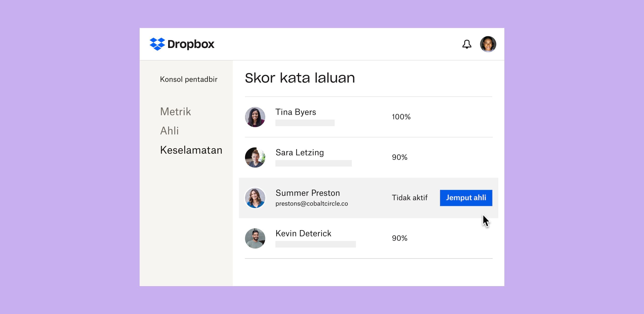644x314 pixels.
Task: Click the Dropbox logo icon
Action: [157, 44]
